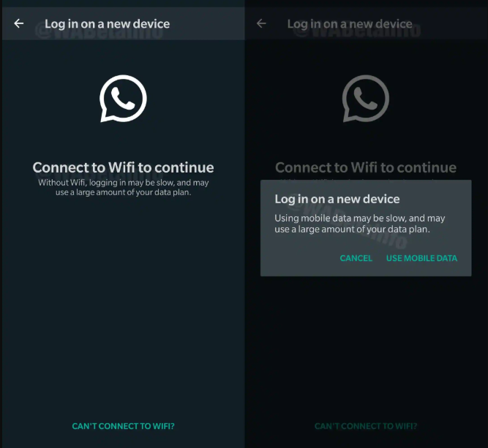Click the dialog title 'Log in on a new device'
Image resolution: width=488 pixels, height=448 pixels.
coord(337,199)
